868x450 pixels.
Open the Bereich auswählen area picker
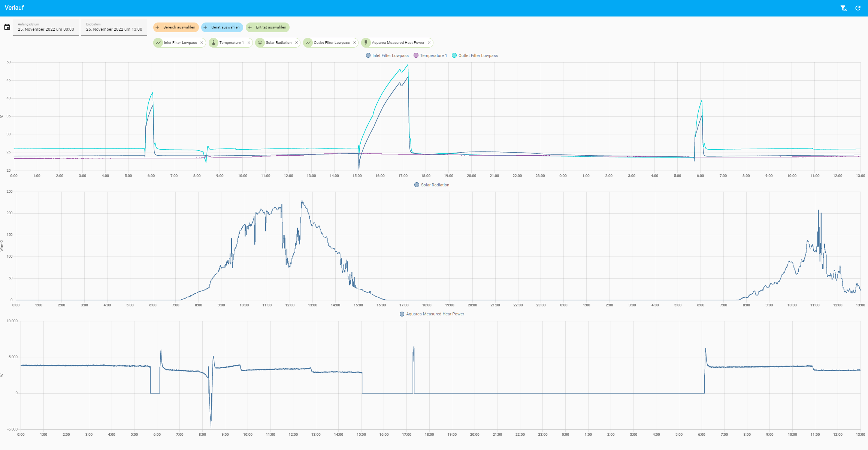click(x=176, y=27)
